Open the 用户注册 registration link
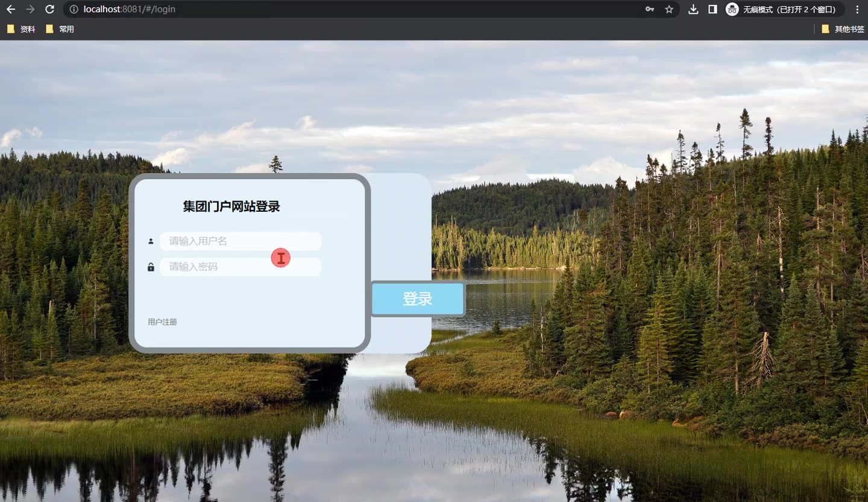Screen dimensions: 868x502 [x=162, y=322]
